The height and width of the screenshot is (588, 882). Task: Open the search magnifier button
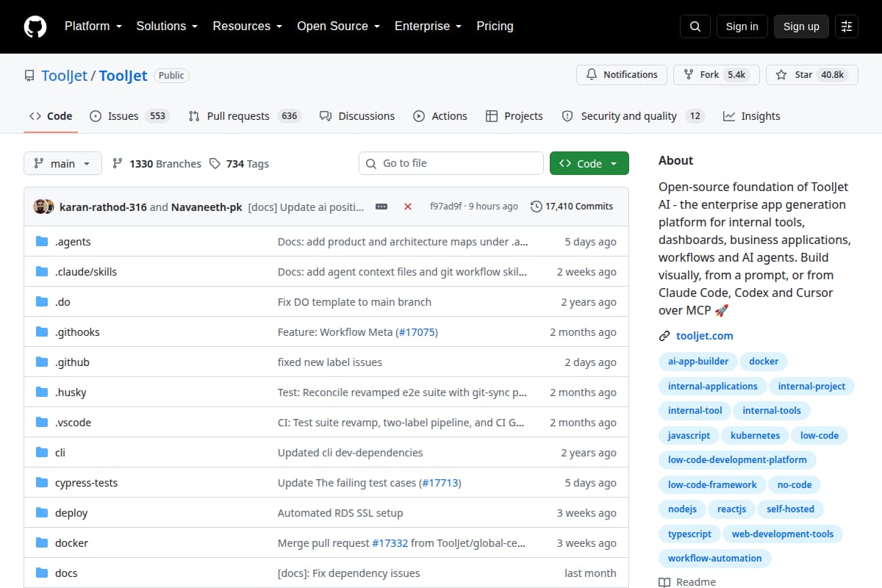(695, 26)
